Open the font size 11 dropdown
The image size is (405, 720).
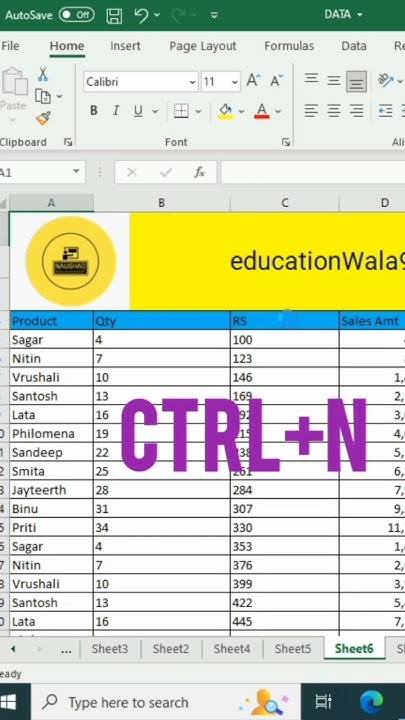(x=235, y=82)
